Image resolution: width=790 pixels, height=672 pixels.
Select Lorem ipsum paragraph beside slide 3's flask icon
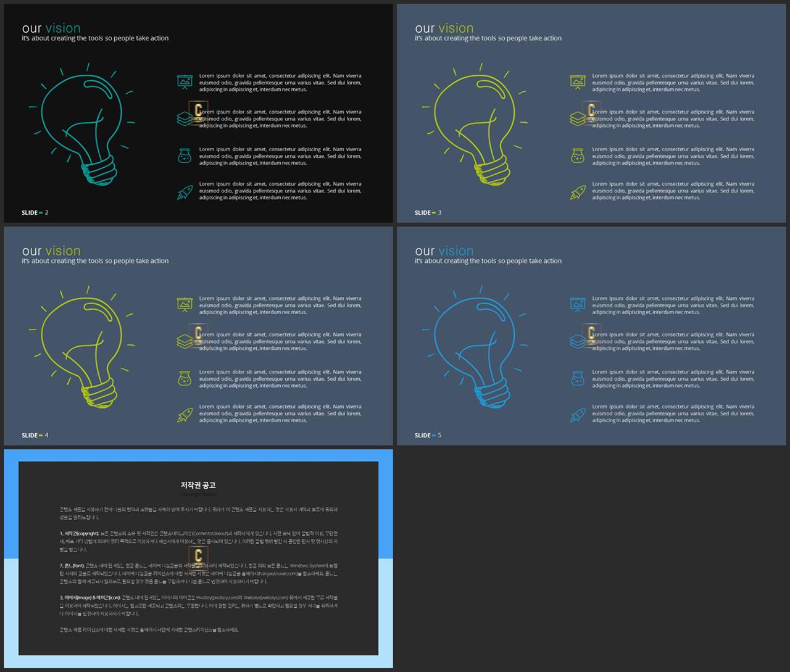point(673,156)
